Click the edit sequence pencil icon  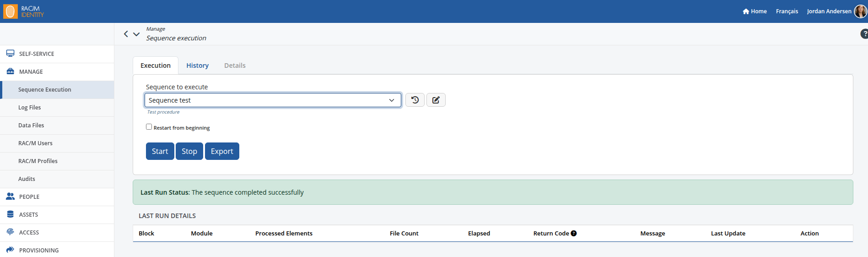(x=436, y=100)
